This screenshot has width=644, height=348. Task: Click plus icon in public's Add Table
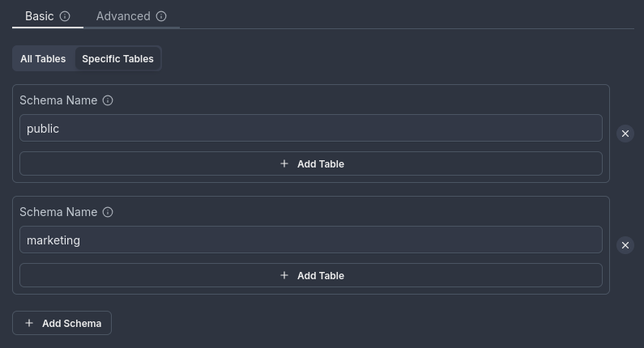tap(284, 163)
